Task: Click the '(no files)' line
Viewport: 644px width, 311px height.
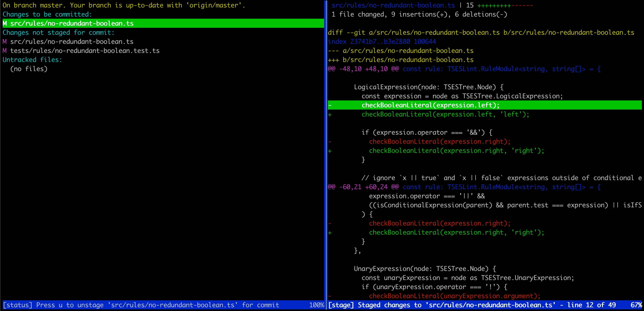Action: coord(29,69)
